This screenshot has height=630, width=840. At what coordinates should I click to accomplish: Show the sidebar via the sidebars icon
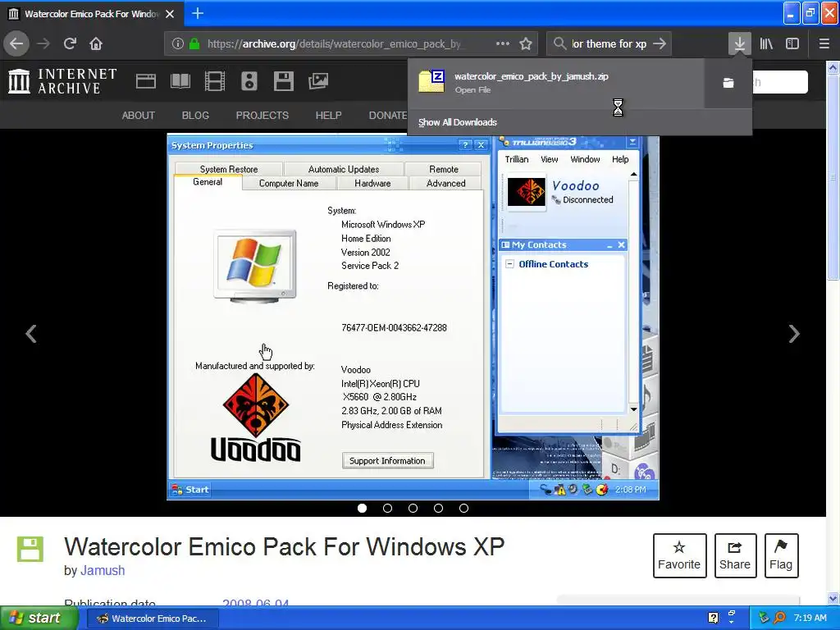(x=792, y=44)
